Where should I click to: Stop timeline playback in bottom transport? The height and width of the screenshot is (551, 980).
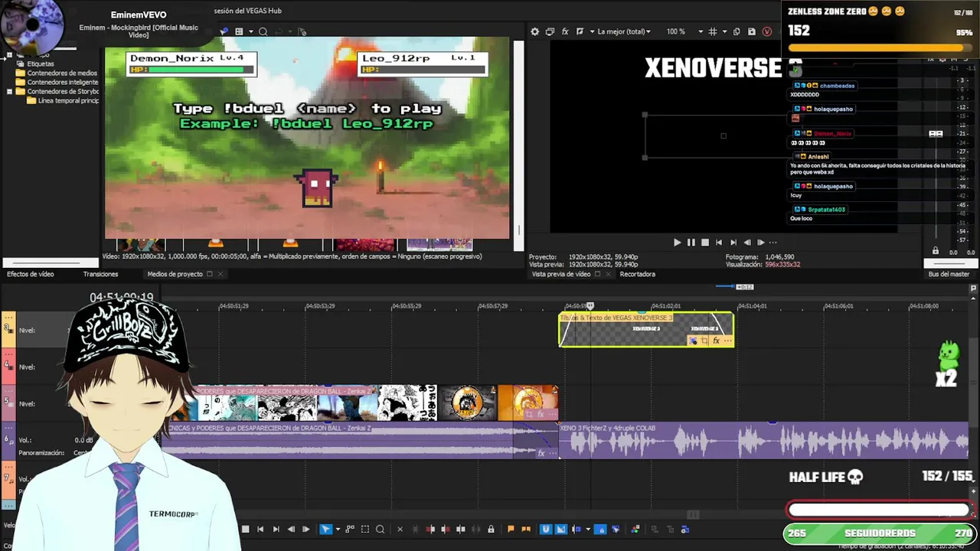(245, 529)
